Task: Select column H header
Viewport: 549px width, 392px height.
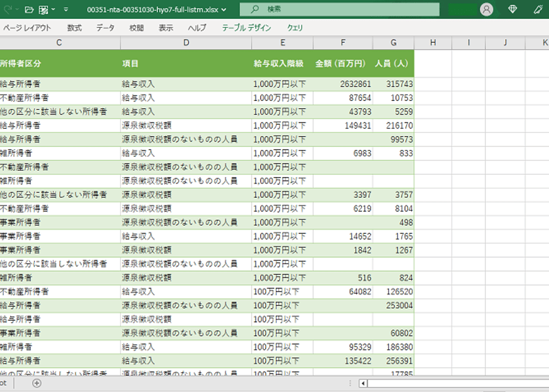Action: (x=433, y=43)
